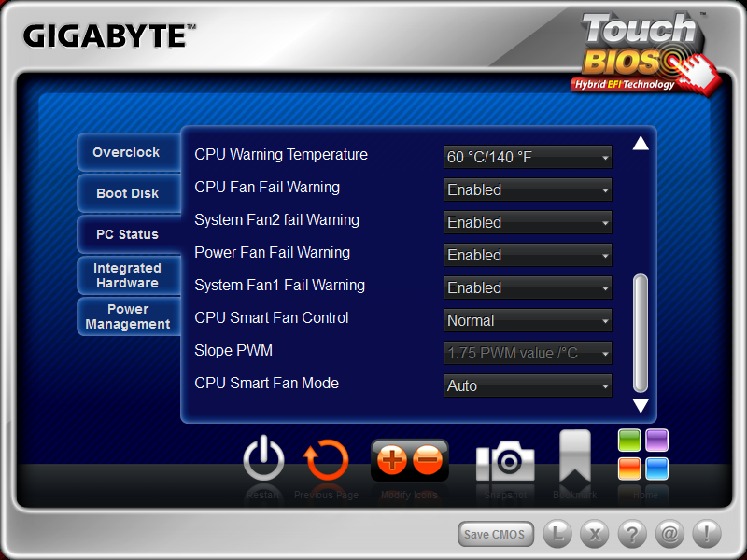Open CPU Smart Fan Control dropdown
747x560 pixels.
click(x=528, y=320)
